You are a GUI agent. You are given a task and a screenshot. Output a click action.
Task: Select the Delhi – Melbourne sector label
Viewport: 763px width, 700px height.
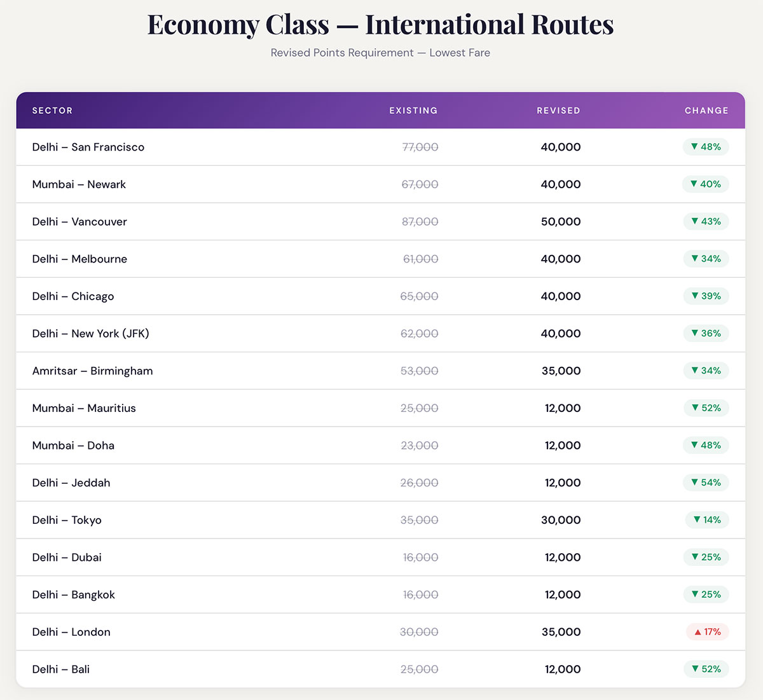click(x=79, y=259)
